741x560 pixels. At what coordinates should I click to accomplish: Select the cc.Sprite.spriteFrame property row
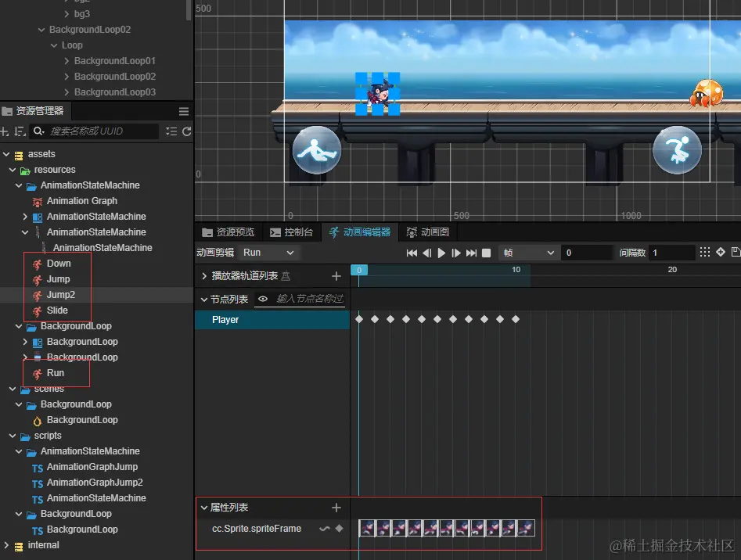[272, 529]
